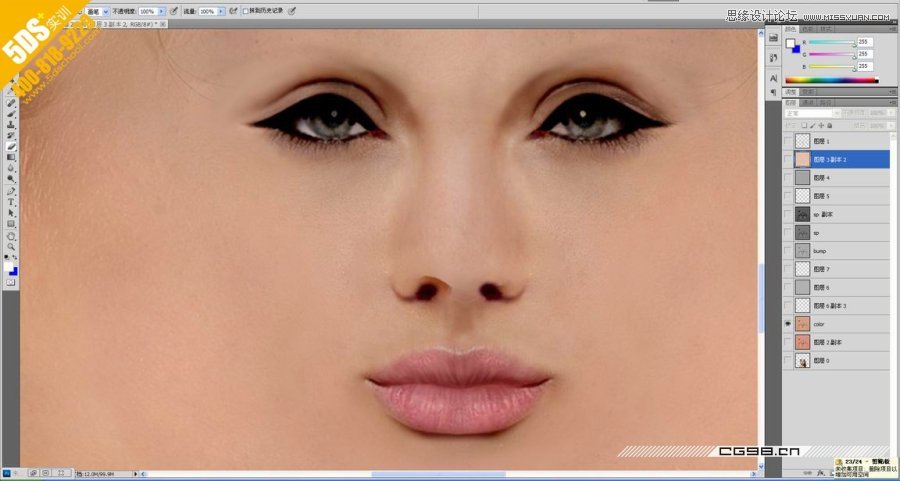Click toolbox foreground color swatch
This screenshot has height=481, width=900.
pyautogui.click(x=9, y=267)
